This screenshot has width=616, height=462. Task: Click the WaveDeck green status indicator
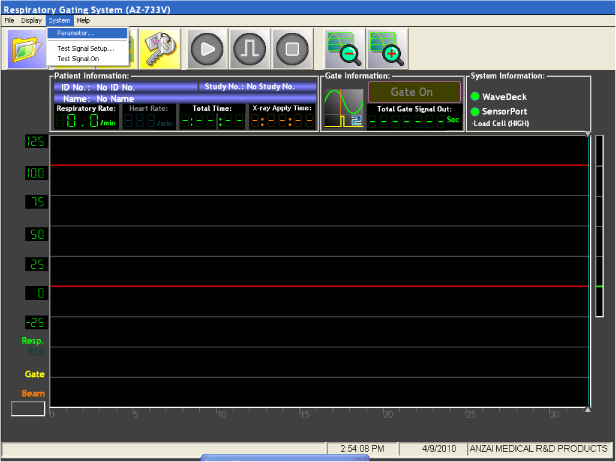click(474, 96)
